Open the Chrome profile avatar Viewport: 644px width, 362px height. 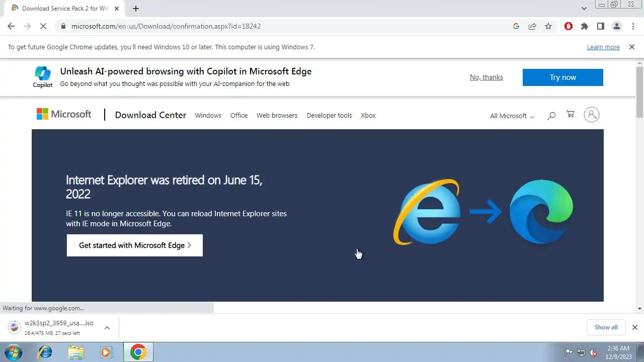[617, 26]
